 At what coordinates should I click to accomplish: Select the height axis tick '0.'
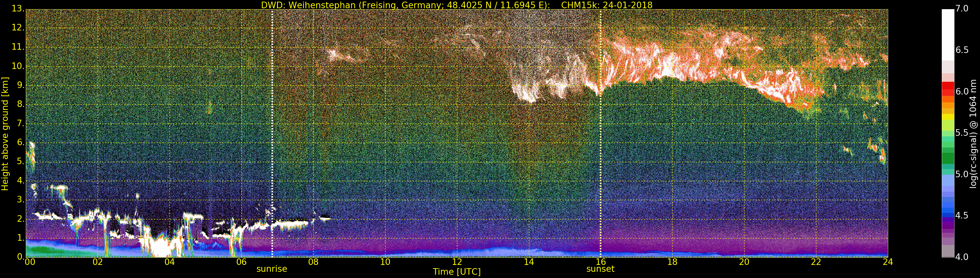pos(21,256)
